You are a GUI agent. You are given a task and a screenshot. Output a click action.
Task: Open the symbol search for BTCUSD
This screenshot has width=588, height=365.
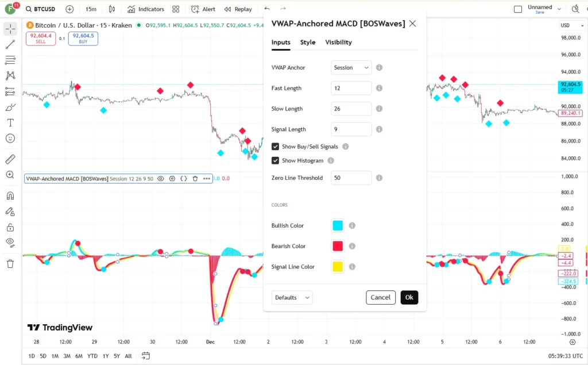pos(41,9)
